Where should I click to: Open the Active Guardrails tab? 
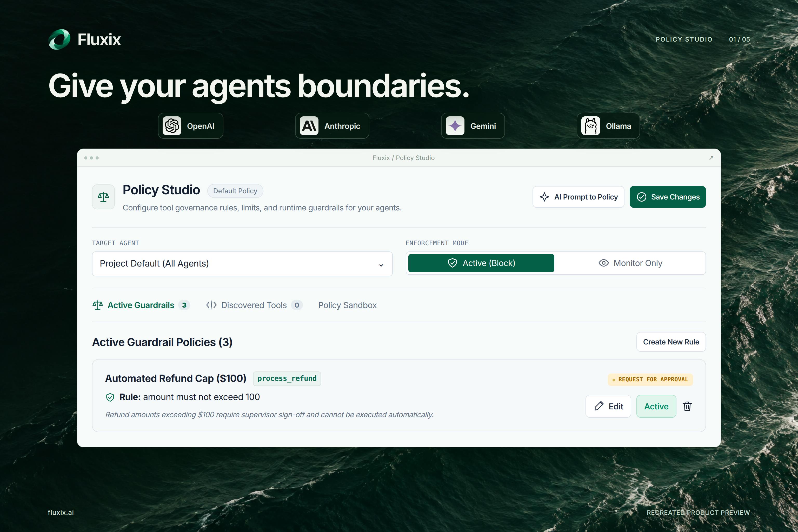141,305
